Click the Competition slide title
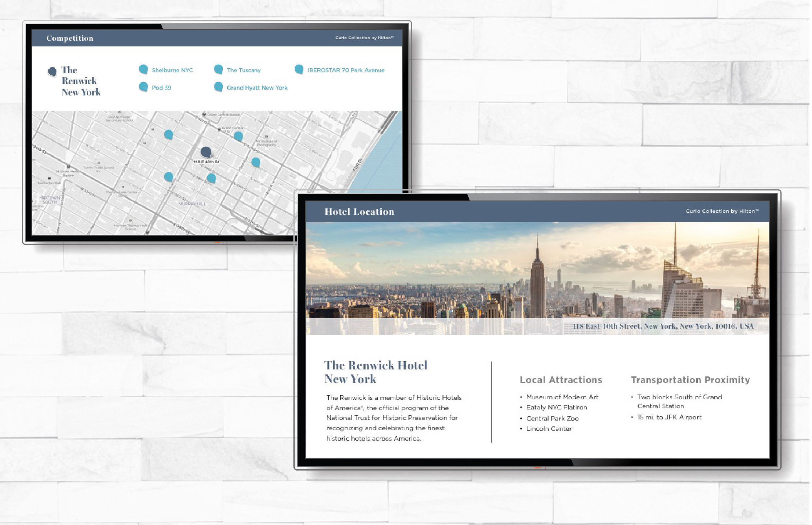This screenshot has width=812, height=525. coord(70,38)
